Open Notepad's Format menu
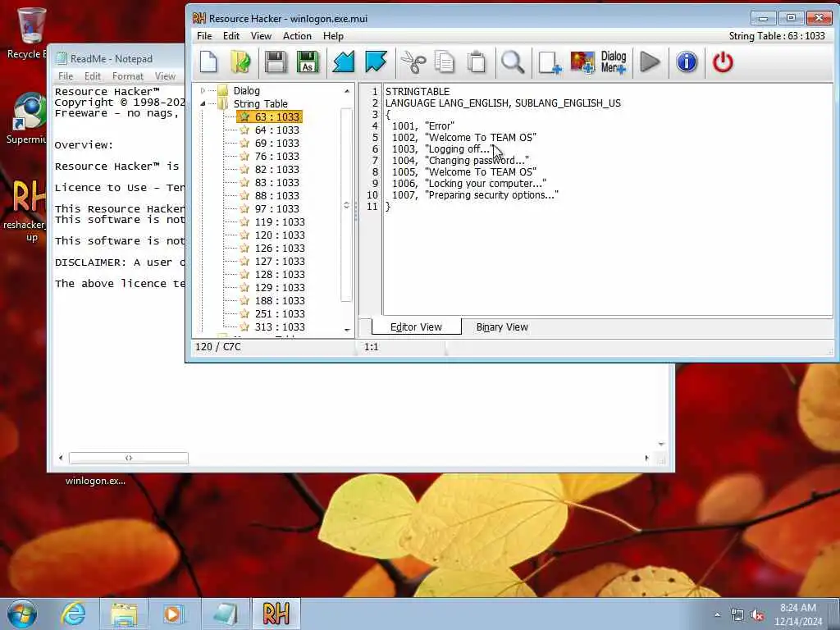Screen dimensions: 840x630 point(127,76)
